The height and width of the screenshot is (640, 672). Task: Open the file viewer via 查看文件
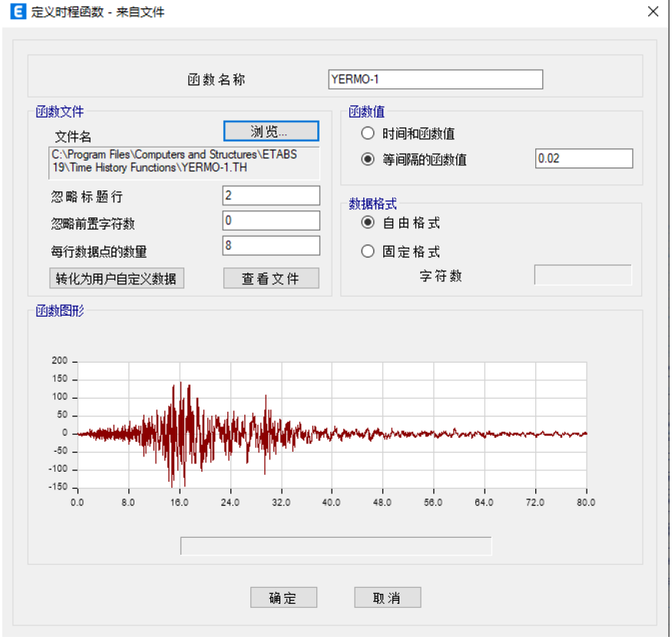coord(270,278)
